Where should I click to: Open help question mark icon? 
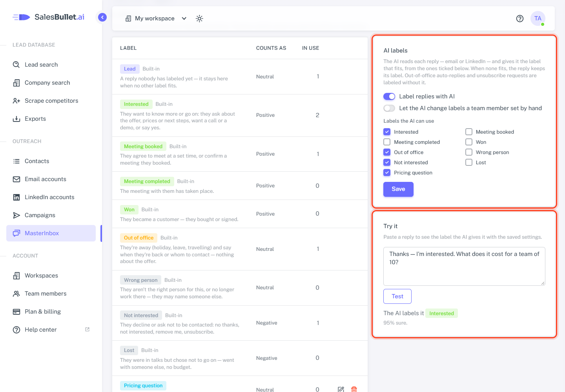[520, 18]
